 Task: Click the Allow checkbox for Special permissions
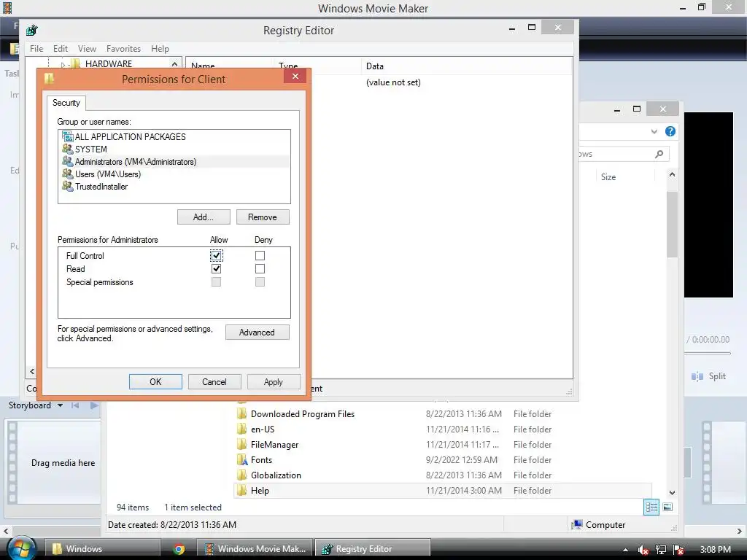click(216, 282)
